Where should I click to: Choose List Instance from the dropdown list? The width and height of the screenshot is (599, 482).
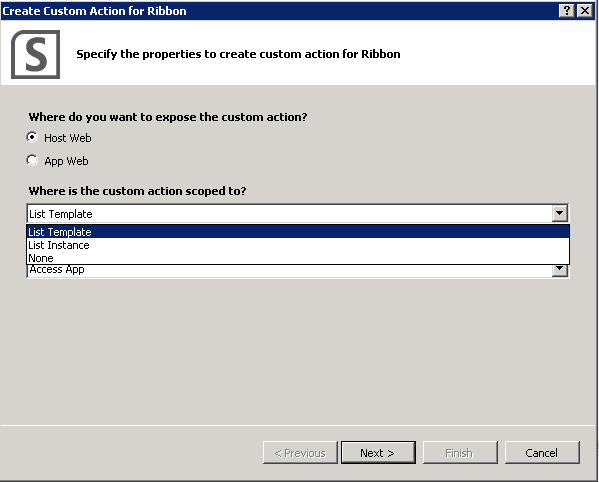298,245
